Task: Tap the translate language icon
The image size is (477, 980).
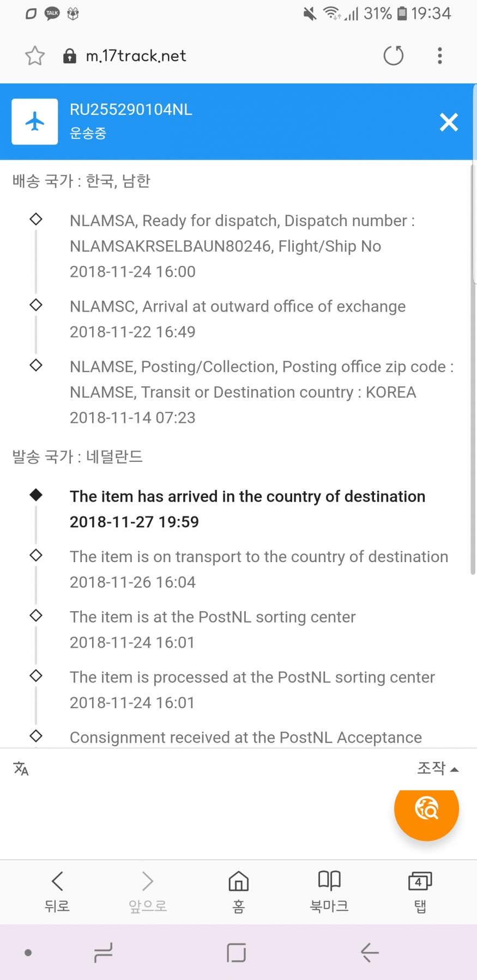Action: [x=21, y=769]
